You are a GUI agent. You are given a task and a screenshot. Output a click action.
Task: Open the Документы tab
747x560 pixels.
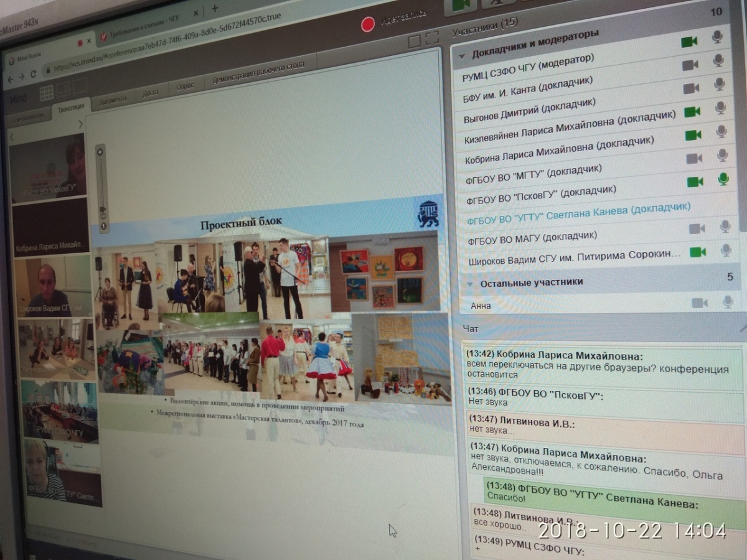pos(113,98)
